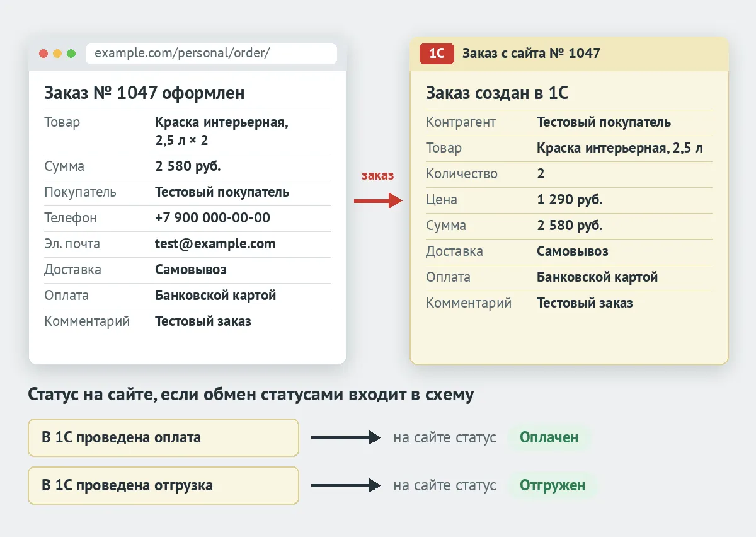Click the box 'В 1С проведена отгрузка'
Viewport: 756px width, 537px height.
(163, 485)
